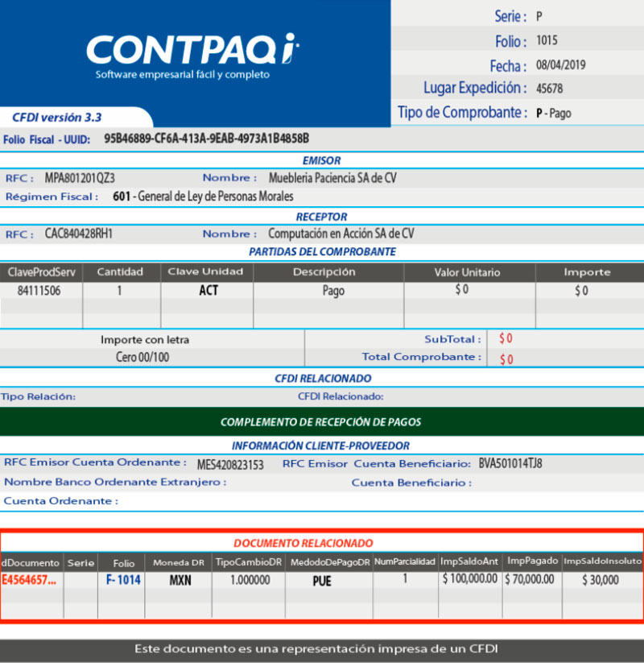Click the 'Tipo Relación:' label
644x663 pixels.
[x=38, y=396]
